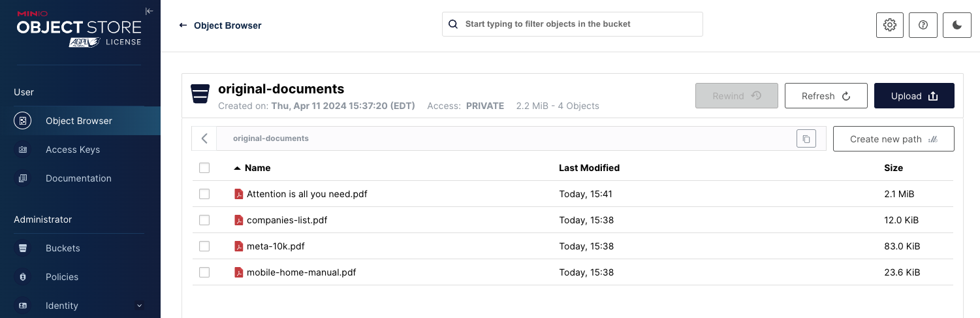Click the original-documents bucket icon
The width and height of the screenshot is (980, 318).
200,93
